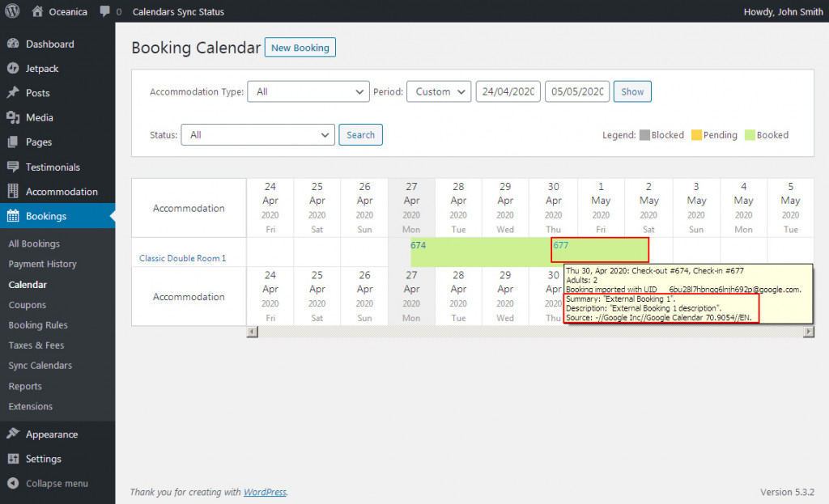This screenshot has width=829, height=504.
Task: Open the Status filter dropdown
Action: click(x=257, y=133)
